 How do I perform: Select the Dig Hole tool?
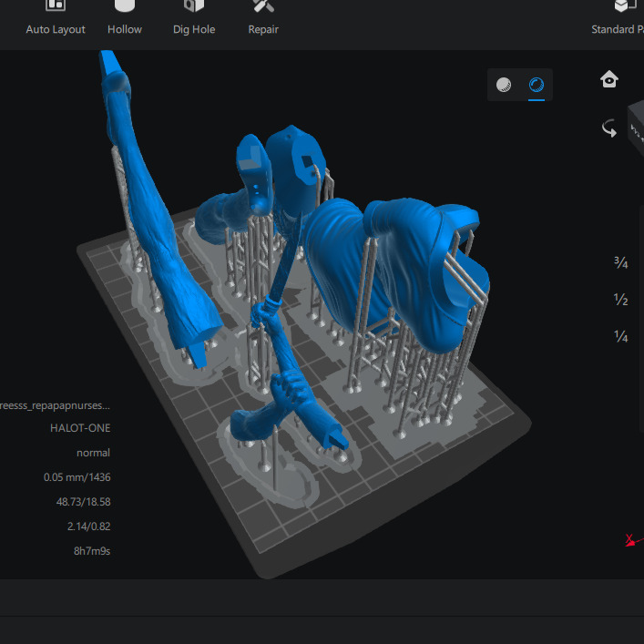[194, 18]
